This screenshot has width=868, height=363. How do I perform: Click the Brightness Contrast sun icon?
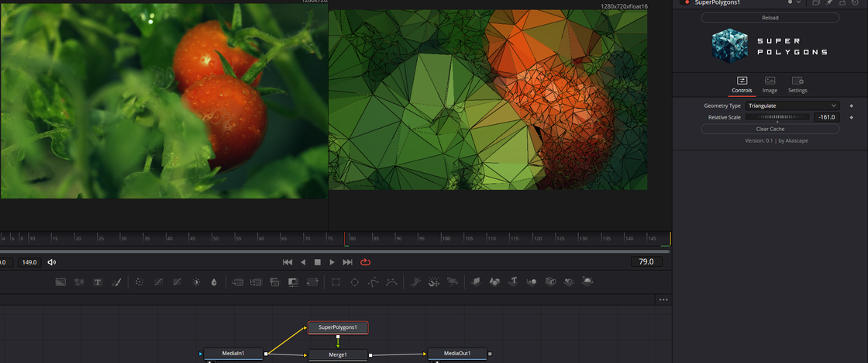(x=196, y=282)
